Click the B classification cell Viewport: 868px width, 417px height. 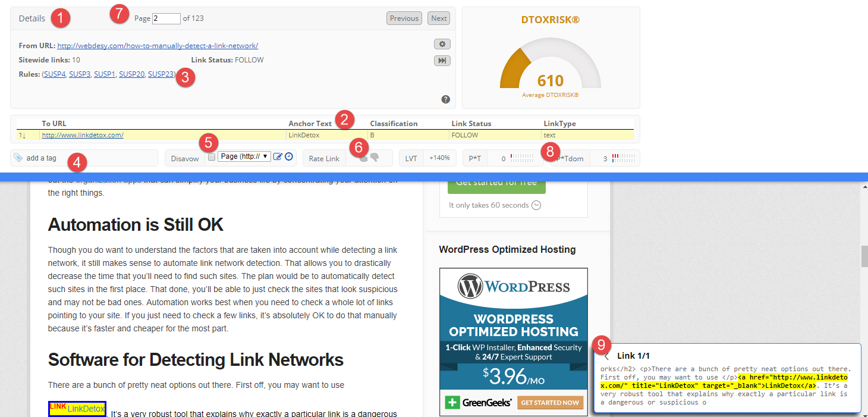[x=372, y=135]
